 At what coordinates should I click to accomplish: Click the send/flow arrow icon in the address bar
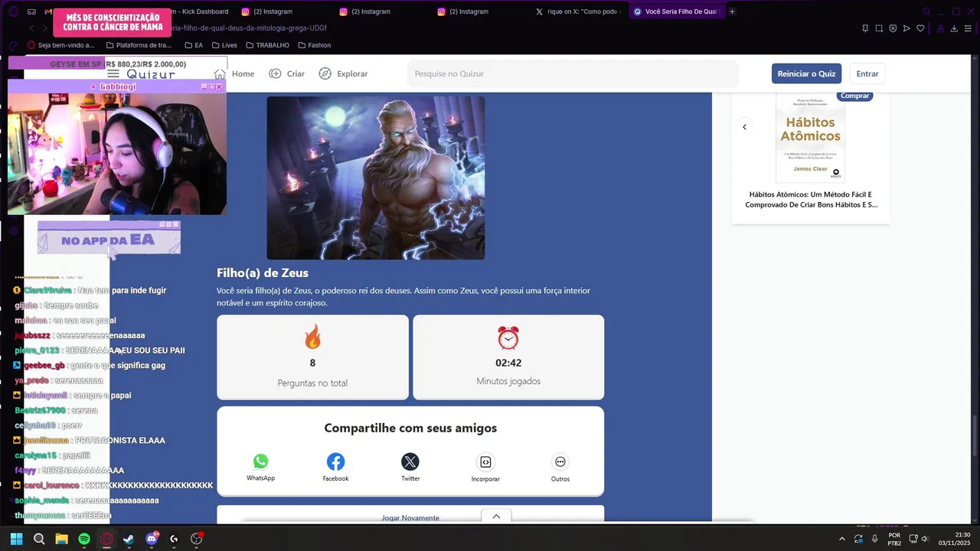[x=906, y=28]
